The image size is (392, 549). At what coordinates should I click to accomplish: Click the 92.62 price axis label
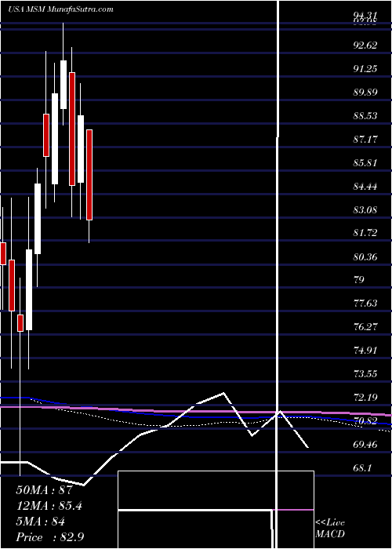(x=365, y=45)
